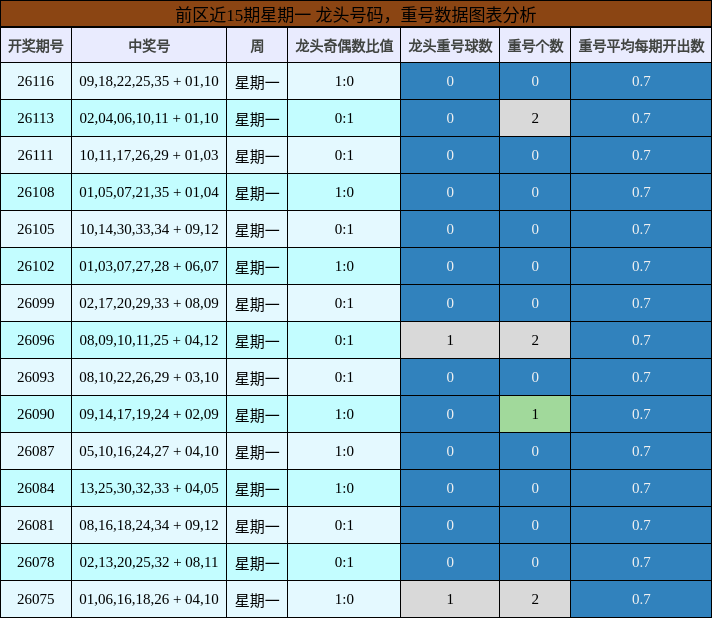712x618 pixels.
Task: Click the green '1' cell in row 26090
Action: pyautogui.click(x=535, y=414)
